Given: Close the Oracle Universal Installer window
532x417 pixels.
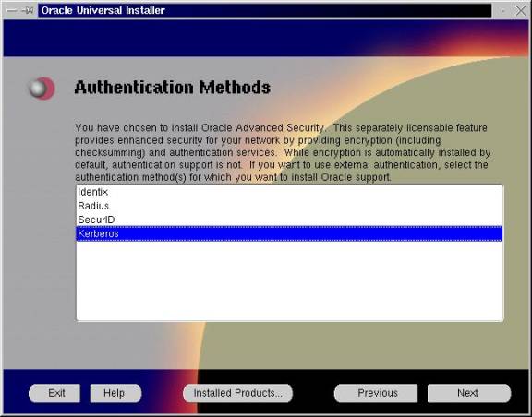Looking at the screenshot, I should pyautogui.click(x=521, y=11).
